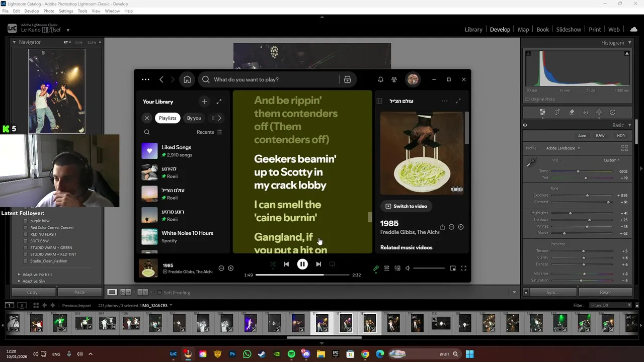Open Connect to a device
The height and width of the screenshot is (362, 644).
(397, 268)
